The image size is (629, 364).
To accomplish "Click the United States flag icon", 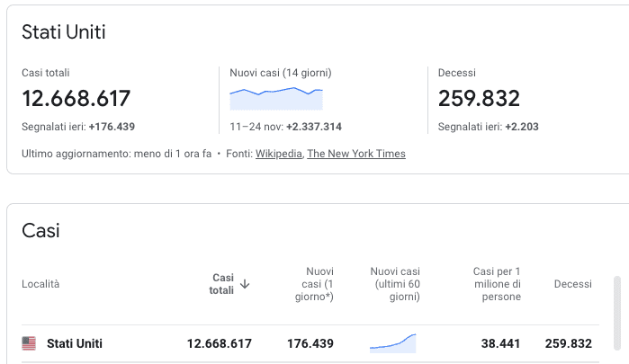I will tap(29, 343).
